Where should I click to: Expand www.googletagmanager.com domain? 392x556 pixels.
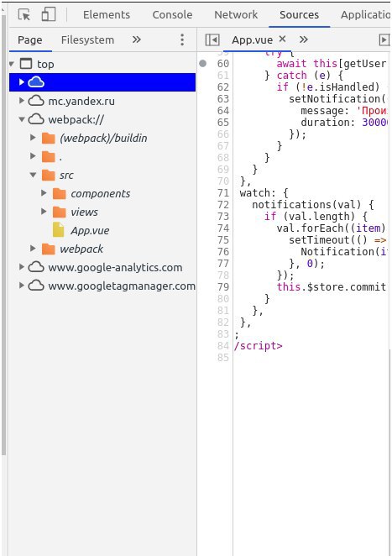(22, 286)
